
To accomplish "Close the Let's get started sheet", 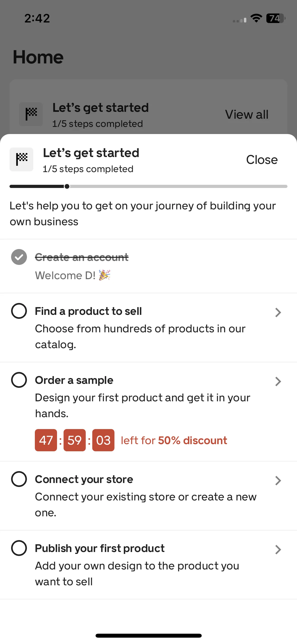I will coord(262,160).
